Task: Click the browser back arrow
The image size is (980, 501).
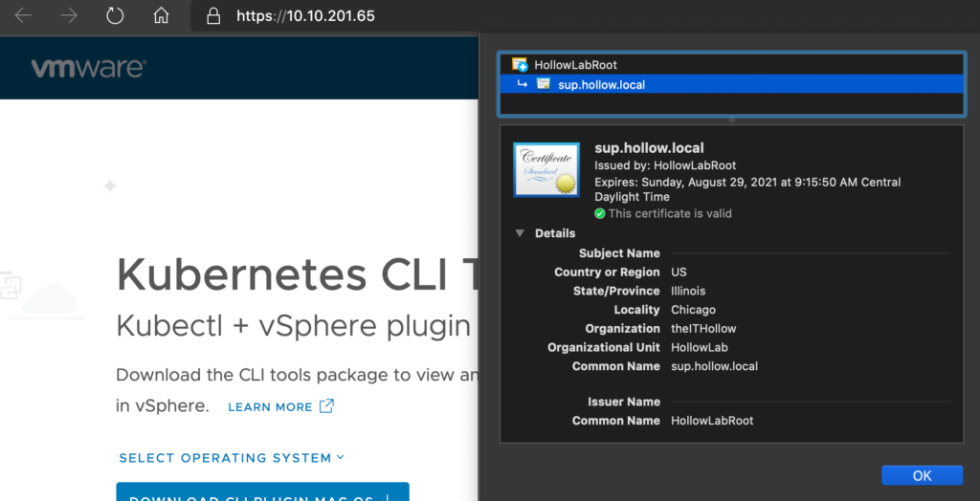Action: pyautogui.click(x=23, y=16)
